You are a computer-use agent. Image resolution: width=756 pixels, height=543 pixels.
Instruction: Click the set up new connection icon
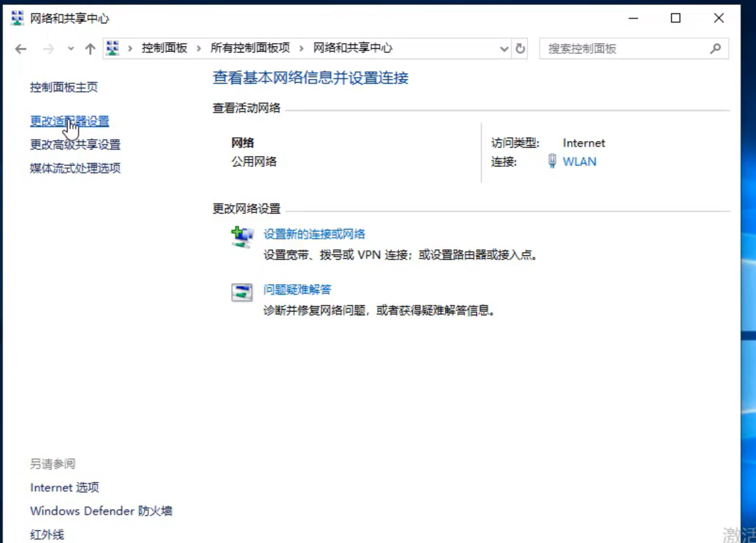point(242,237)
